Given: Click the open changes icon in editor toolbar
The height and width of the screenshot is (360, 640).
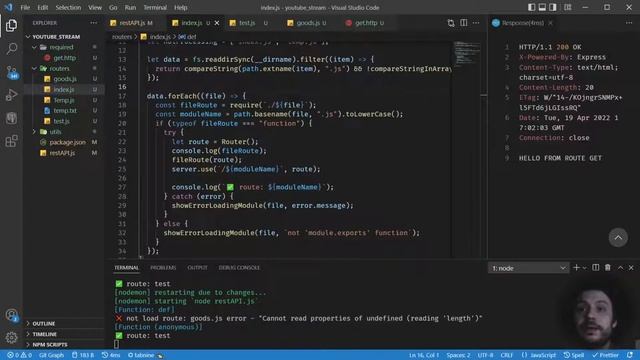Looking at the screenshot, I should click(451, 23).
